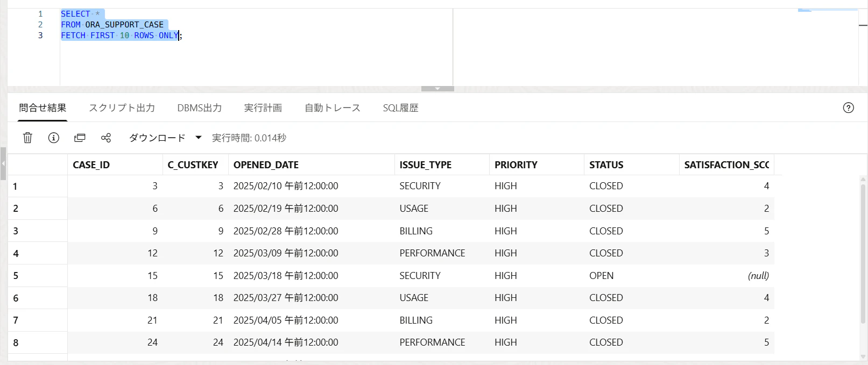868x365 pixels.
Task: Switch to スクリプト出力 tab
Action: pyautogui.click(x=122, y=108)
